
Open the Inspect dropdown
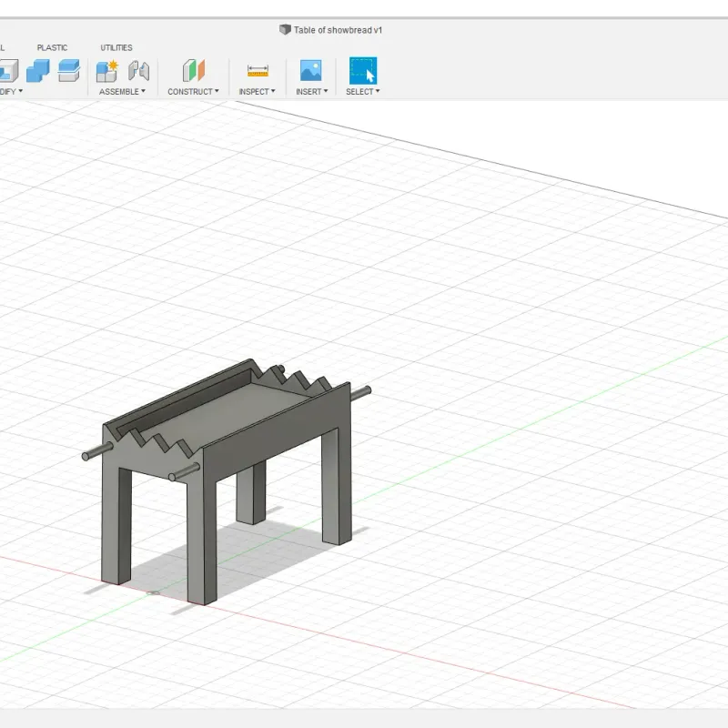(x=257, y=92)
